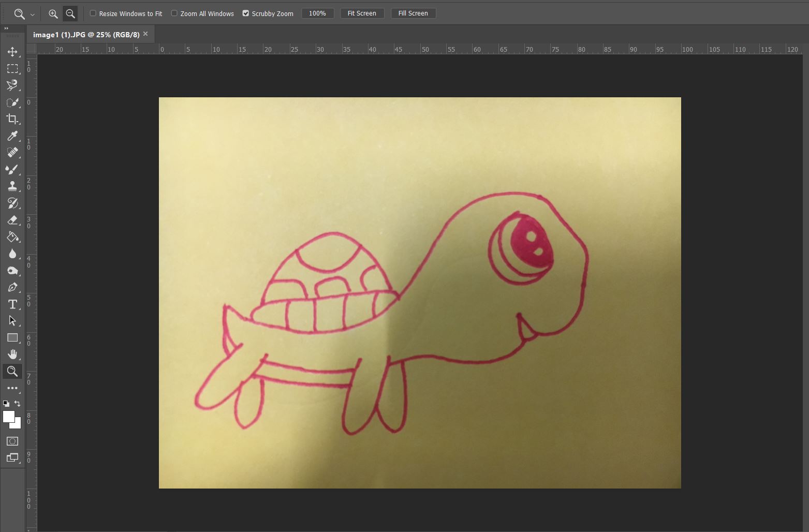Select the Brush tool
Viewport: 809px width, 532px height.
click(12, 170)
